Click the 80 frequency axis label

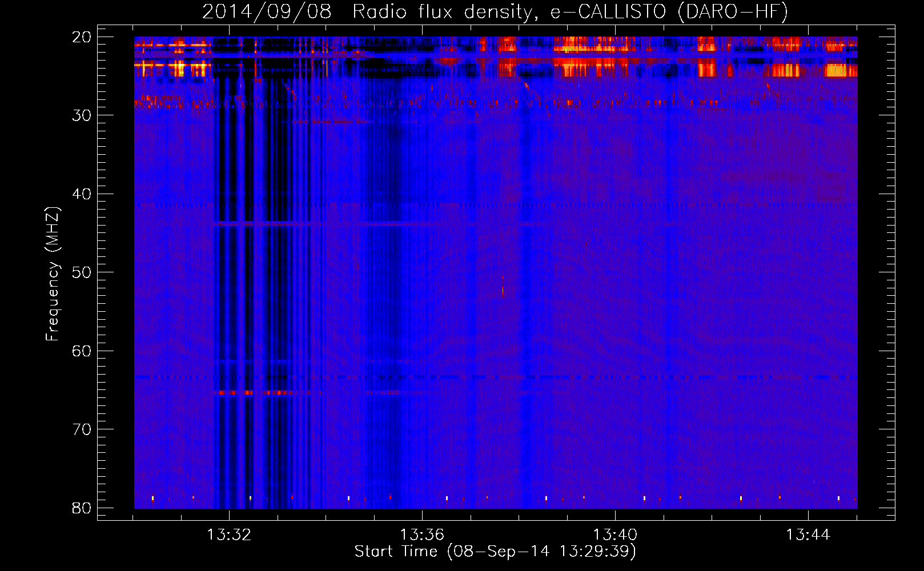[x=82, y=508]
